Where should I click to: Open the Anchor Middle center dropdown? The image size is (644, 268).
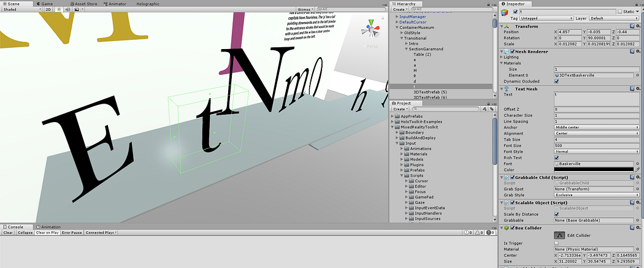tap(596, 127)
